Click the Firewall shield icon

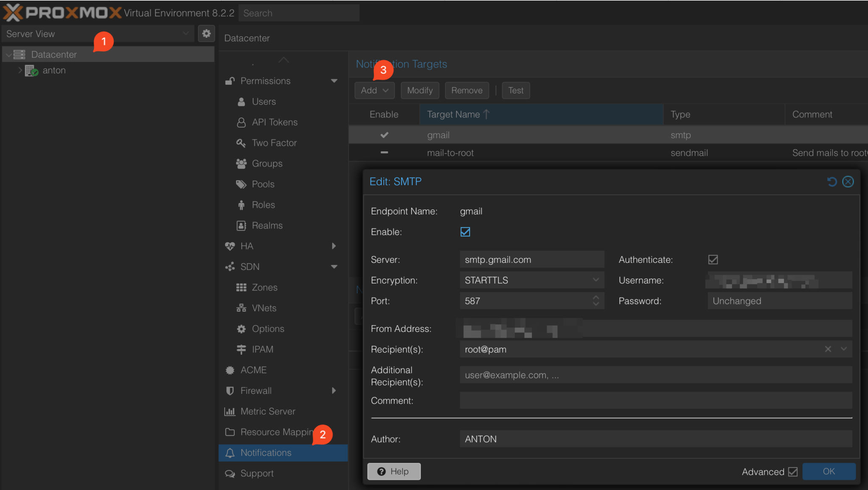point(229,390)
